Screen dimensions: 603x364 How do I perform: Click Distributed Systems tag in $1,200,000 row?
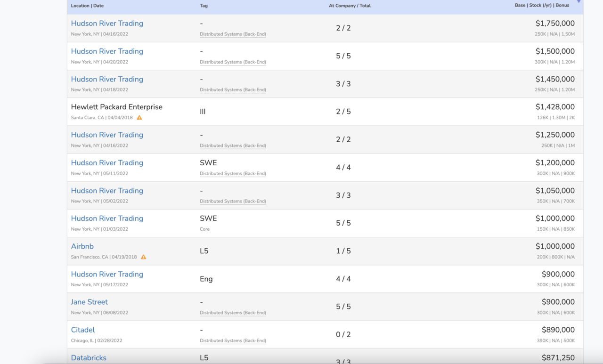233,174
